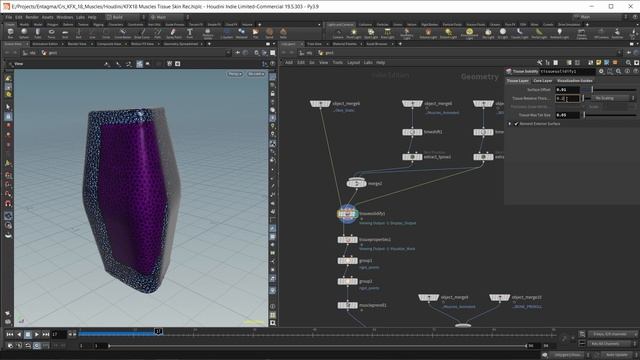Screen dimensions: 640x360
Task: Select the Torus shelf tool
Action: coord(51,33)
